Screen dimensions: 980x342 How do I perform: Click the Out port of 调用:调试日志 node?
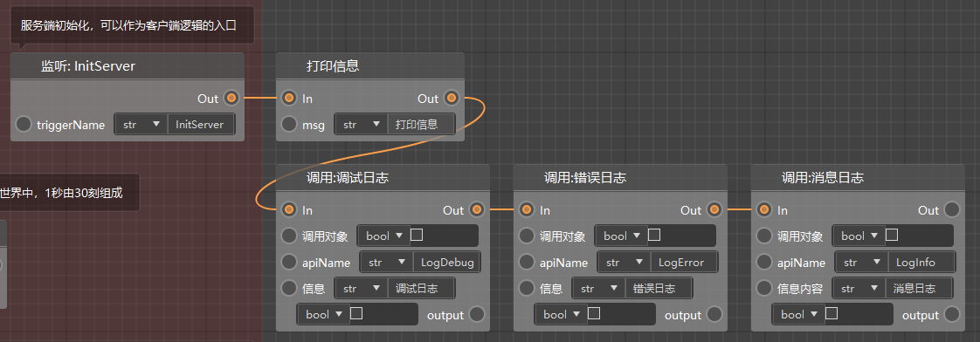[477, 209]
